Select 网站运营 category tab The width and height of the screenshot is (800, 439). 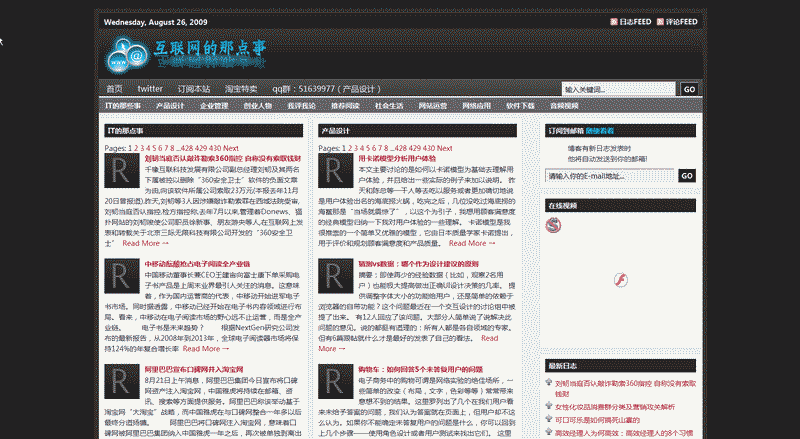433,106
